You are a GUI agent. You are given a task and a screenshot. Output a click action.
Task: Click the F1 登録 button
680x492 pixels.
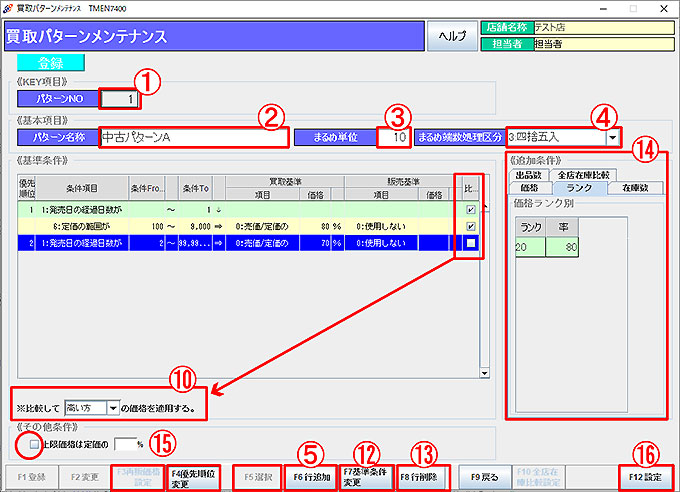point(31,477)
